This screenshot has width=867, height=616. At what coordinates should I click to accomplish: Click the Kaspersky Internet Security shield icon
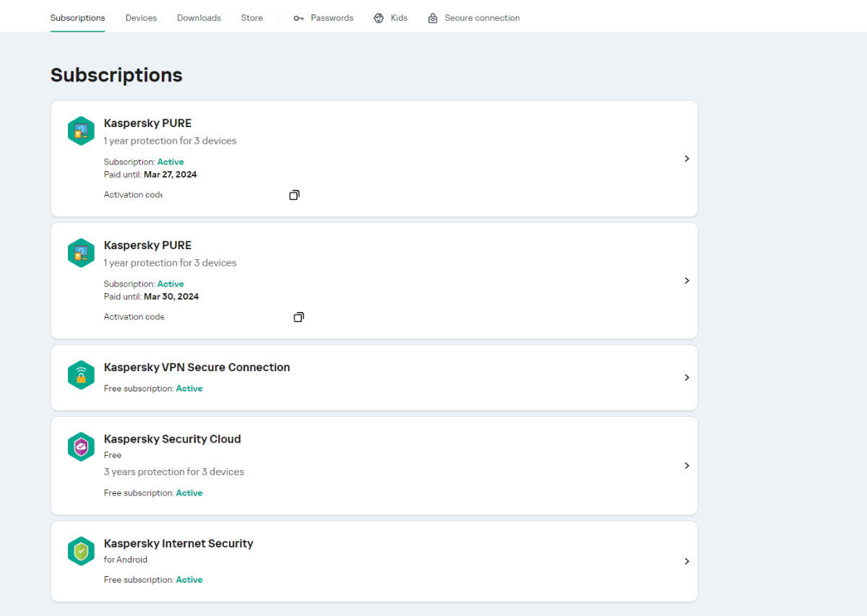[x=81, y=551]
